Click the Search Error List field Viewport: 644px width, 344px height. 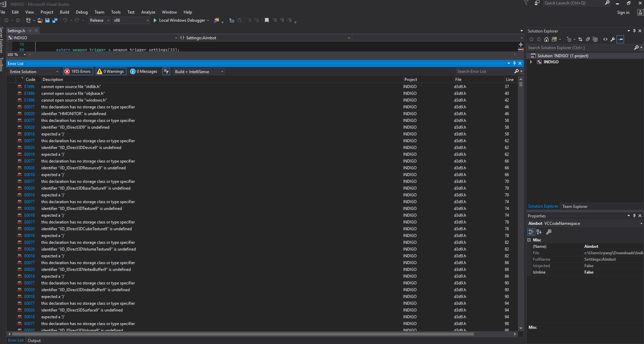485,71
